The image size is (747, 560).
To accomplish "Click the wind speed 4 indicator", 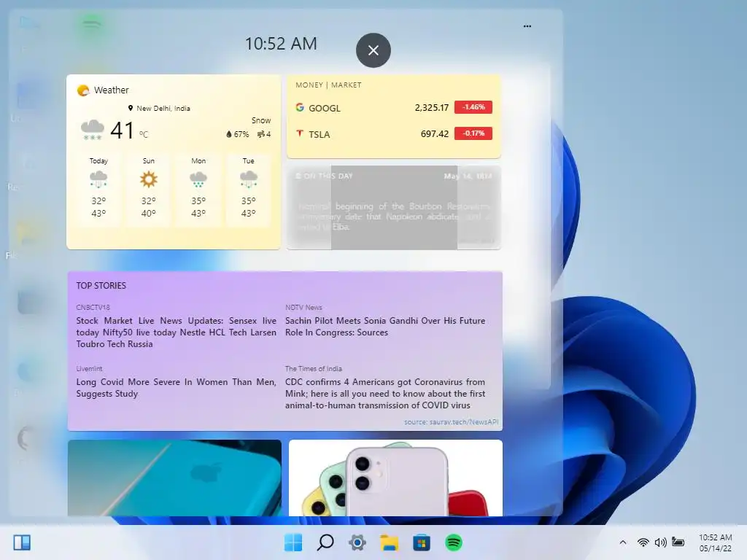I will 264,134.
